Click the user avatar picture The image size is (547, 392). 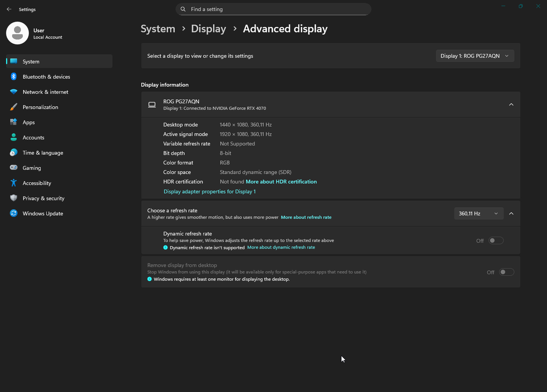[x=17, y=33]
